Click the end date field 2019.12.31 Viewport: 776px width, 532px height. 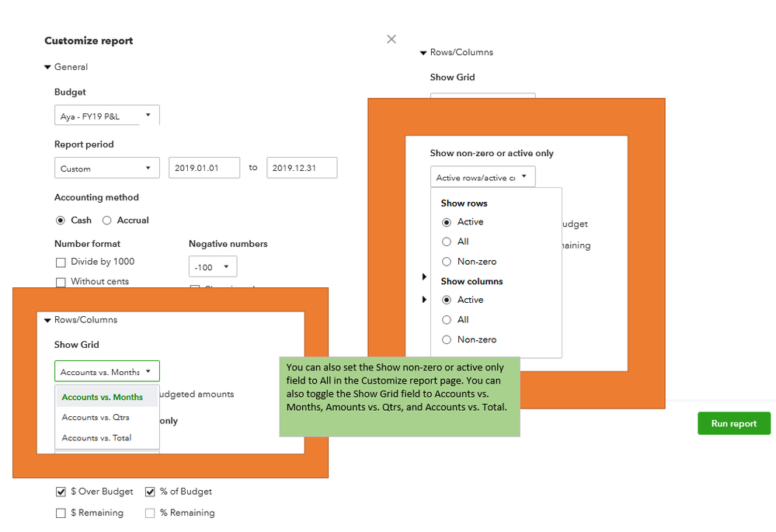[x=301, y=168]
